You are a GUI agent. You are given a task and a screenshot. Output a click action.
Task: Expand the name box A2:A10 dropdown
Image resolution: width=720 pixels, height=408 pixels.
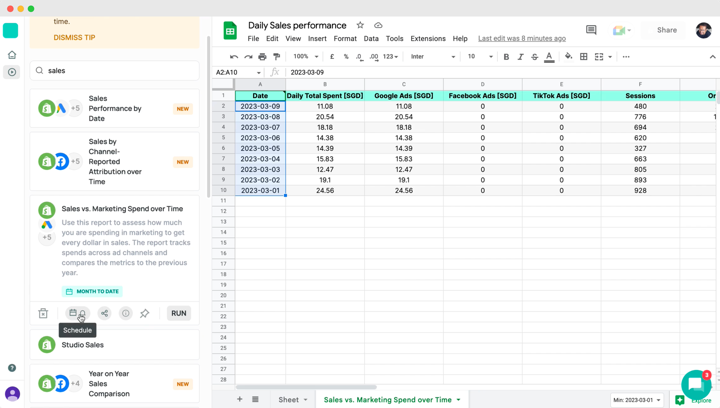(259, 73)
